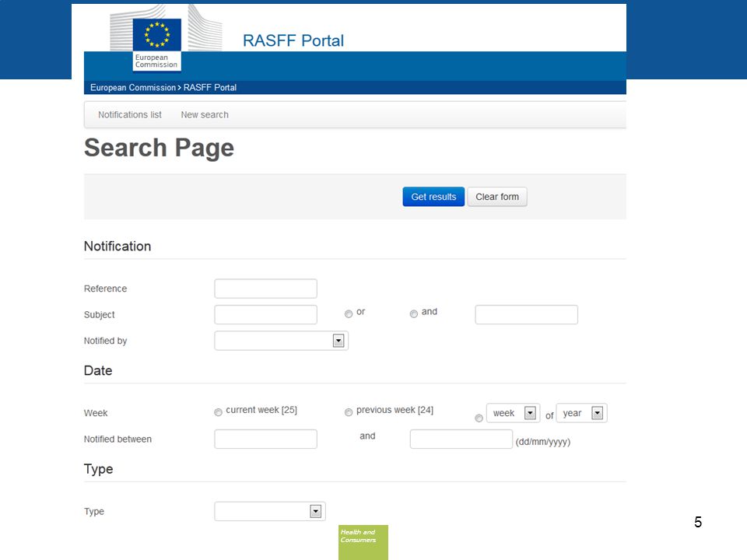Click the Notification section heading

click(117, 247)
